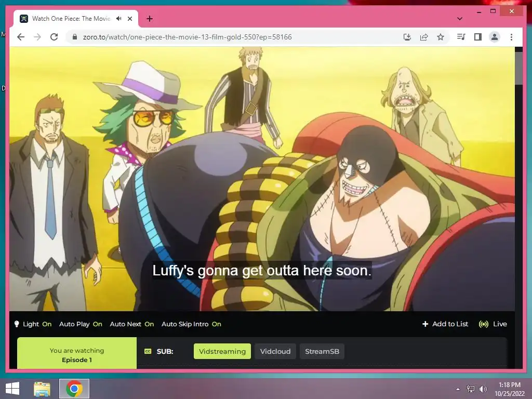Close the Watch One Piece tab
The width and height of the screenshot is (532, 399).
tap(129, 19)
